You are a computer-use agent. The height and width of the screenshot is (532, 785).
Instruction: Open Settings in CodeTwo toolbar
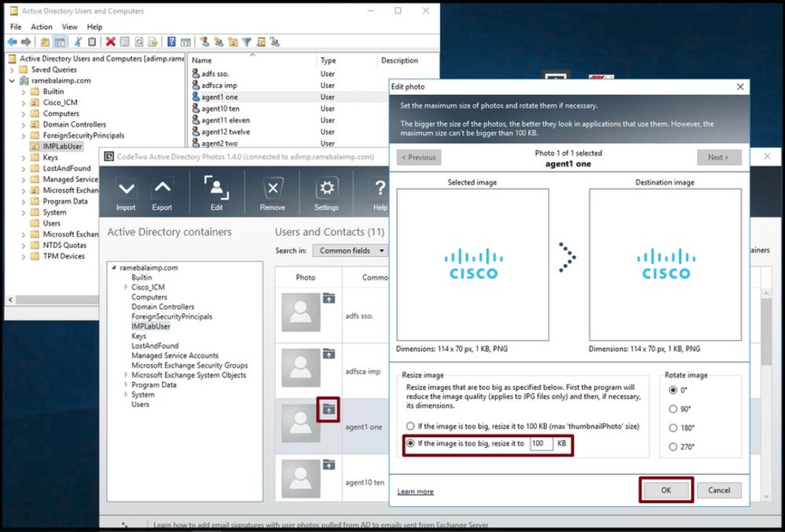[326, 194]
